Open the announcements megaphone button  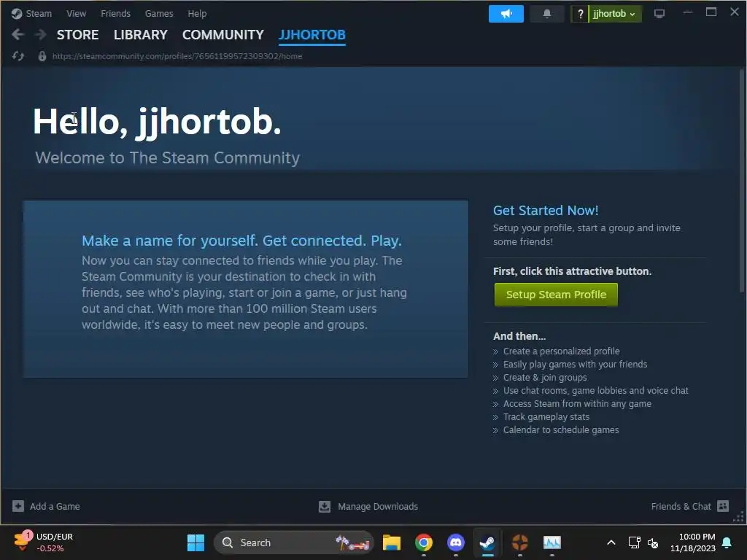[x=506, y=14]
